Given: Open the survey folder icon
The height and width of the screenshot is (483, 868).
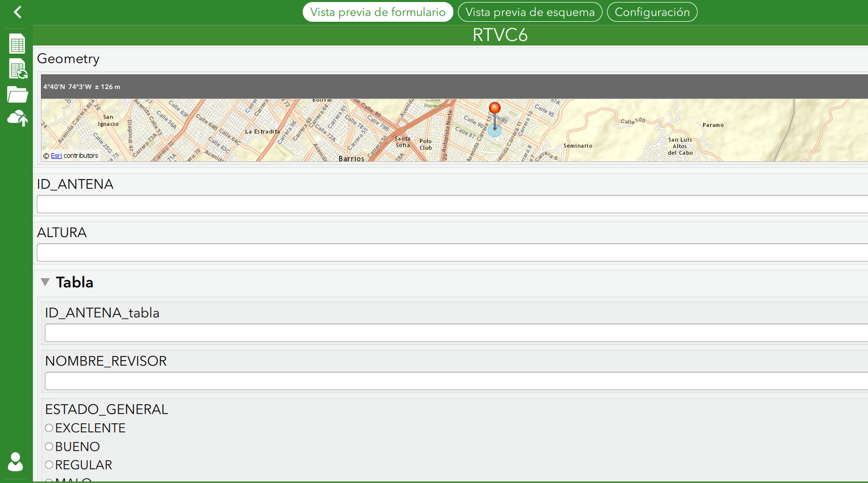Looking at the screenshot, I should (x=17, y=95).
